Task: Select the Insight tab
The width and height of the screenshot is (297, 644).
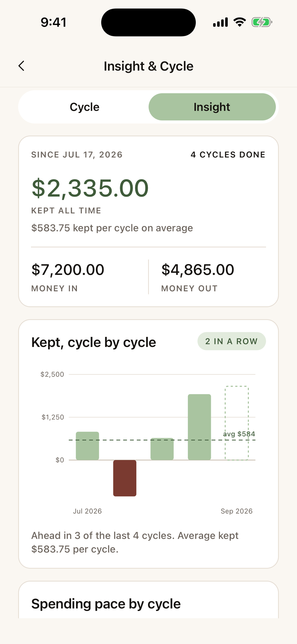Action: [x=212, y=107]
